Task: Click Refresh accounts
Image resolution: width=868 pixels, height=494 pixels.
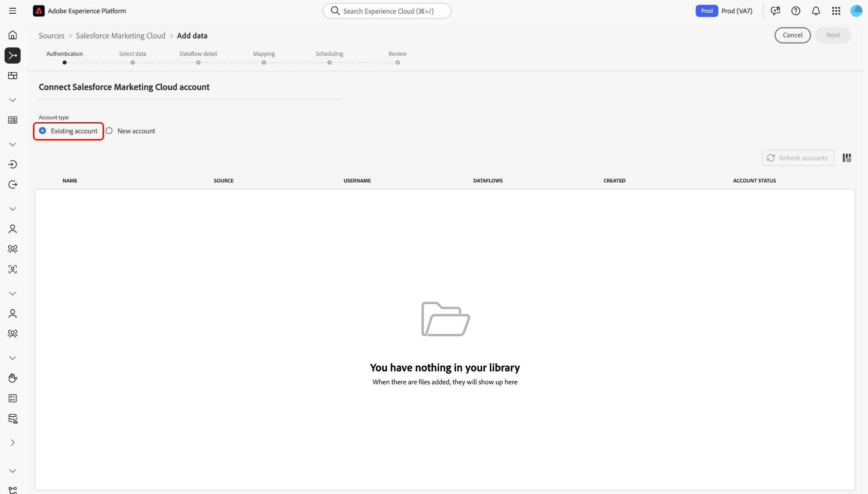Action: [798, 158]
